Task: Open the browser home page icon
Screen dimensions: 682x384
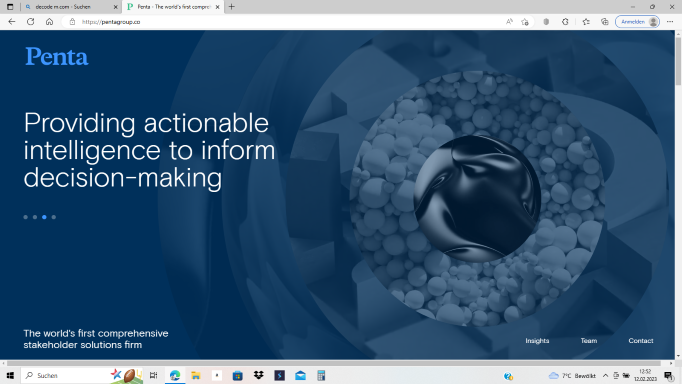Action: (50, 22)
